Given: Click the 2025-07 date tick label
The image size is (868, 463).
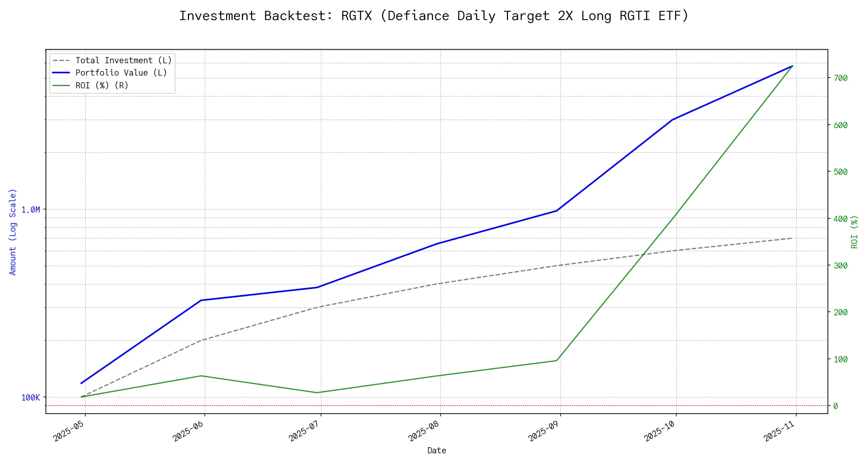Looking at the screenshot, I should [304, 431].
